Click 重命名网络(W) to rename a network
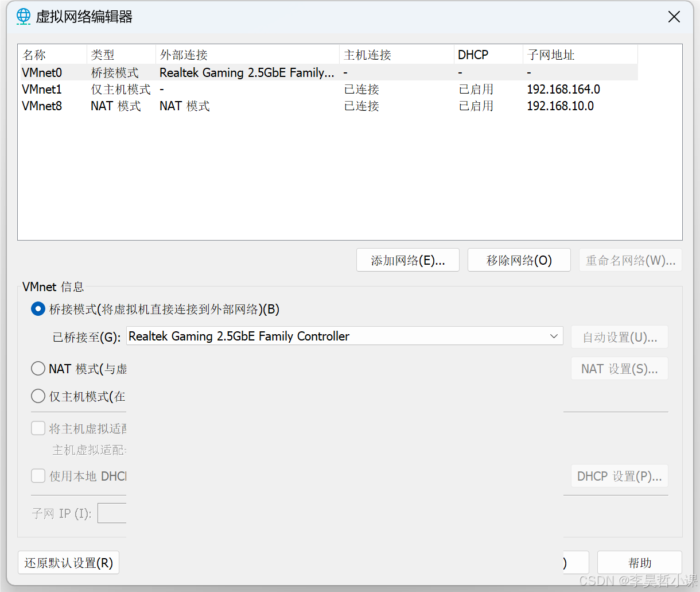Image resolution: width=700 pixels, height=592 pixels. tap(629, 260)
